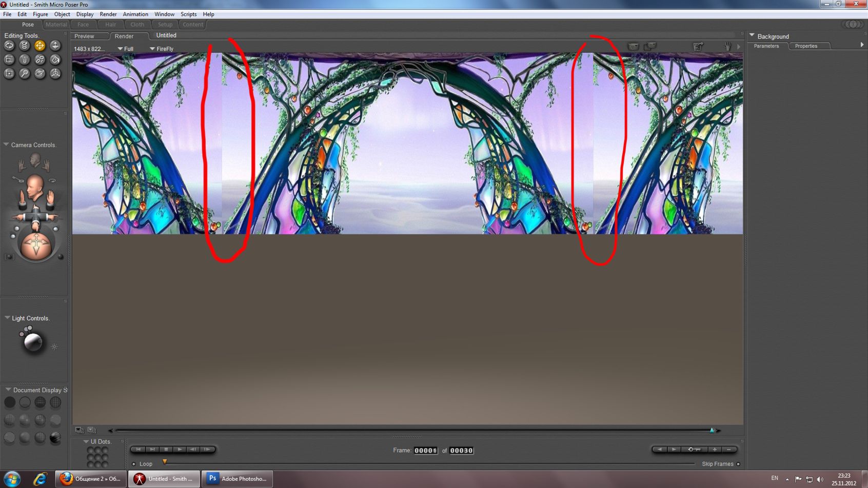Open the Windows Start menu
Image resolution: width=868 pixels, height=488 pixels.
(x=12, y=479)
